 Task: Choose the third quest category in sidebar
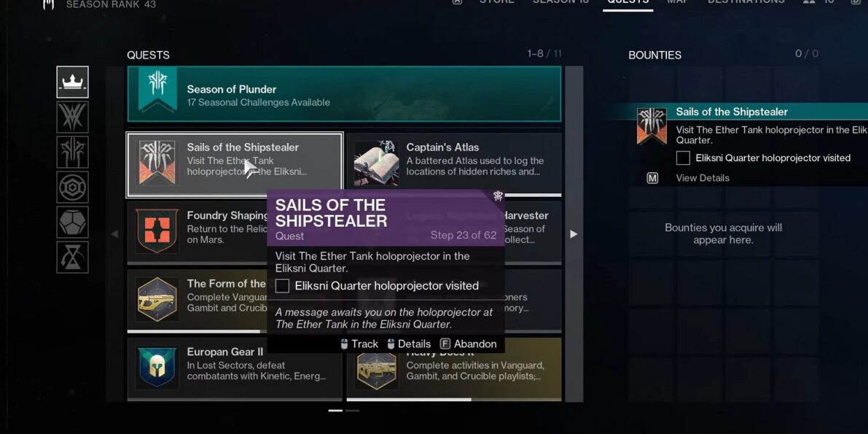(73, 152)
